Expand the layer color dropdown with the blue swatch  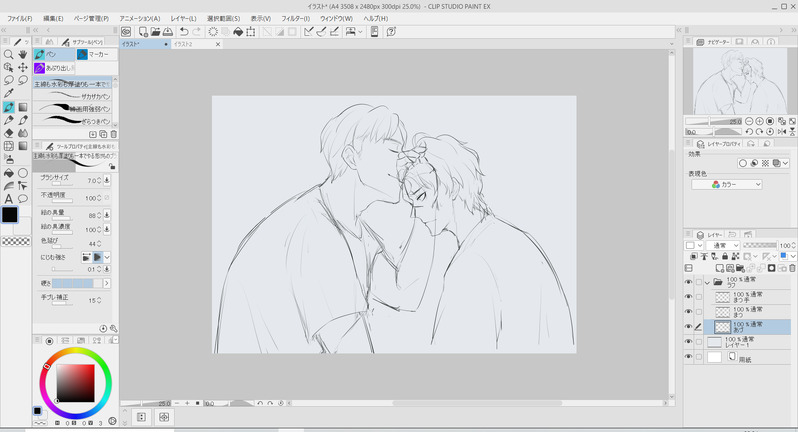tap(792, 256)
